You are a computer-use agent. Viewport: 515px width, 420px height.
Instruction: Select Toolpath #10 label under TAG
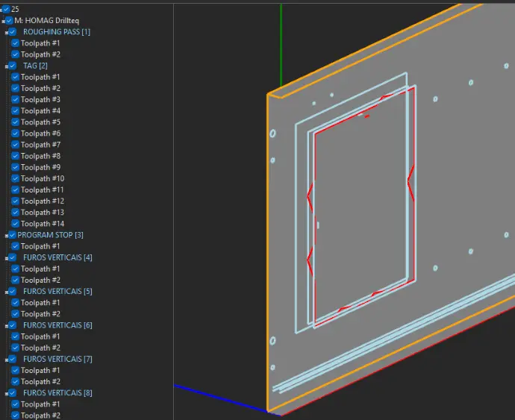43,179
